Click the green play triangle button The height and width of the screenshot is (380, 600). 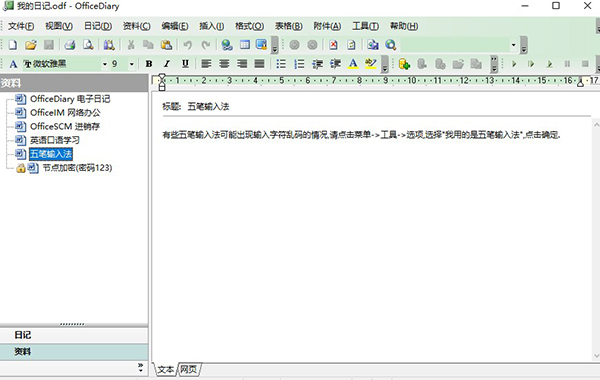coord(514,64)
